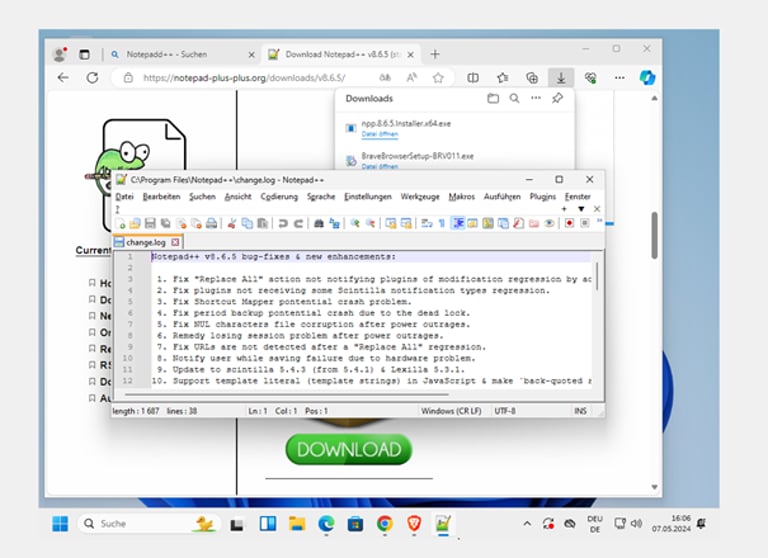The height and width of the screenshot is (558, 768).
Task: Click the green DOWNLOAD button
Action: tap(349, 449)
